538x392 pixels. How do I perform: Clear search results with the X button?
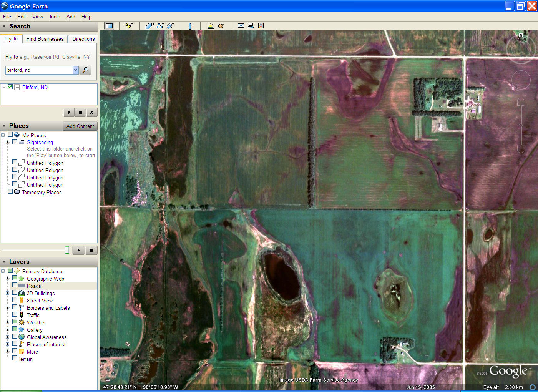click(x=91, y=112)
